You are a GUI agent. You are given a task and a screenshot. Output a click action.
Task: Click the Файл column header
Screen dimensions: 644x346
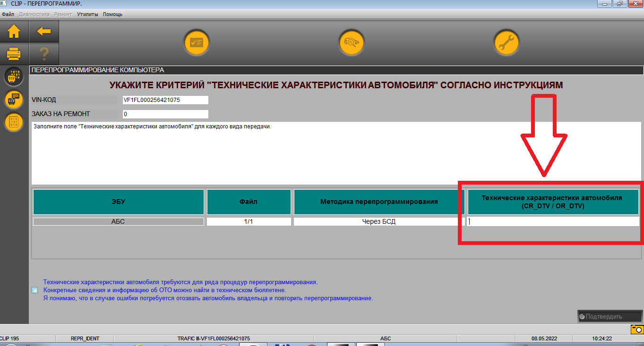(x=249, y=202)
